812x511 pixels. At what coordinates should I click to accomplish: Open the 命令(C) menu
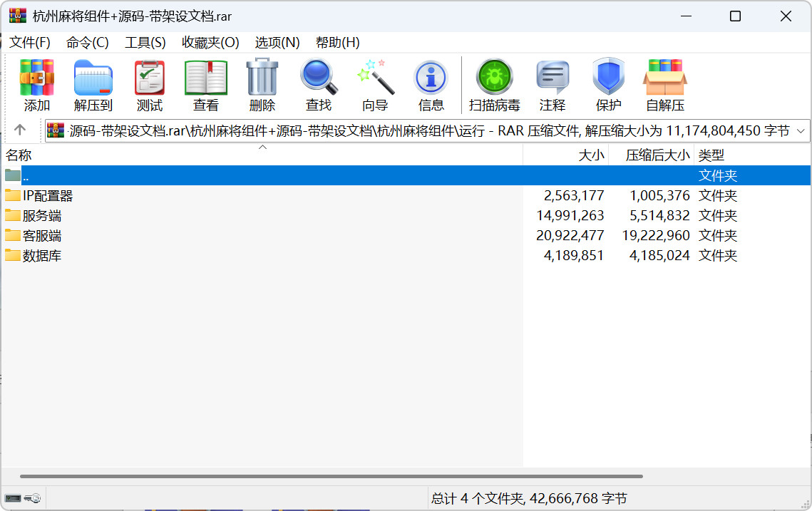88,43
